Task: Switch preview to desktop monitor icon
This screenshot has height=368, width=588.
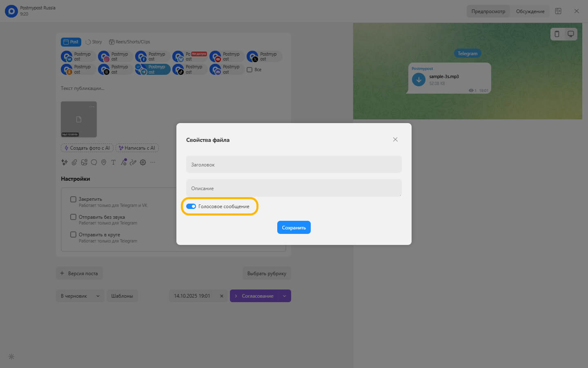Action: point(571,34)
